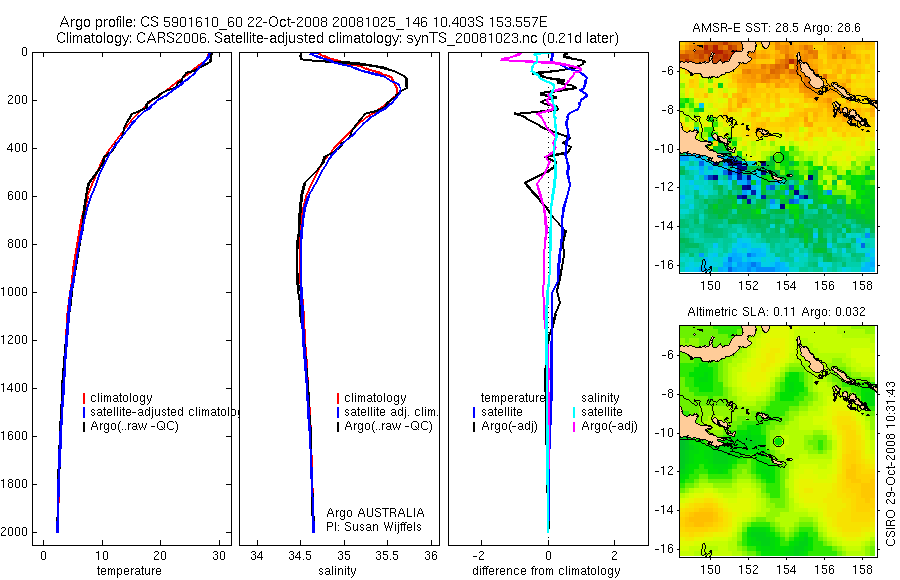The image size is (900, 580).
Task: Click the -10 latitude tick beside the SLA map
Action: pos(663,433)
